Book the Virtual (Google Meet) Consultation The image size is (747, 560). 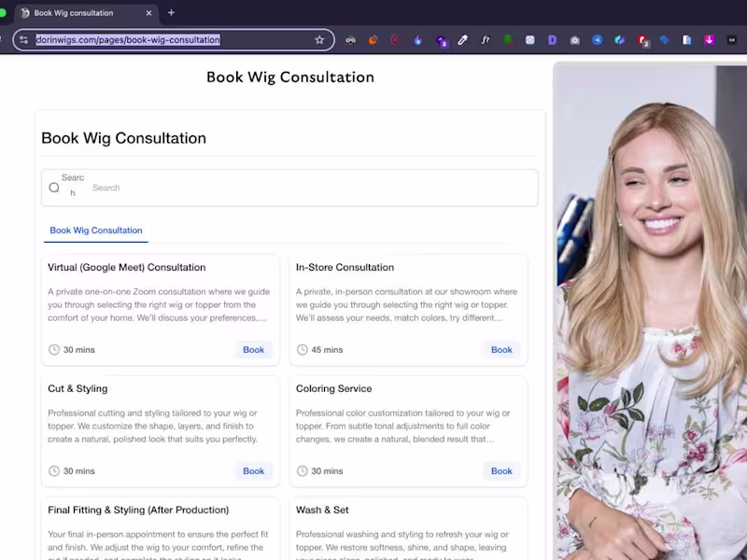(x=253, y=349)
